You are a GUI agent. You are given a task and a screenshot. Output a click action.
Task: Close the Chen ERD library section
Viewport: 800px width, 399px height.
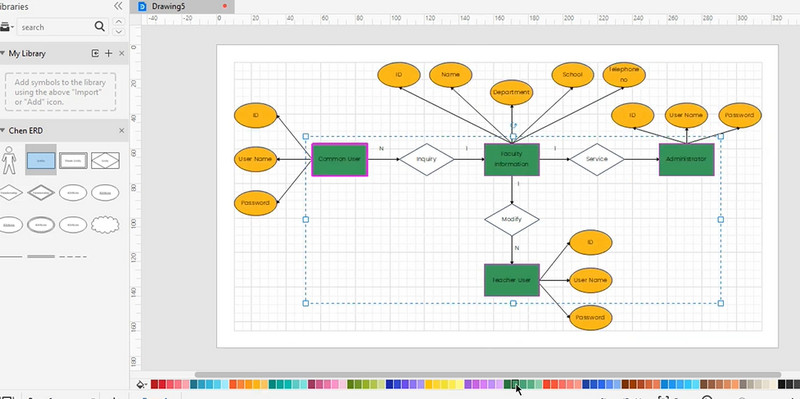(121, 131)
